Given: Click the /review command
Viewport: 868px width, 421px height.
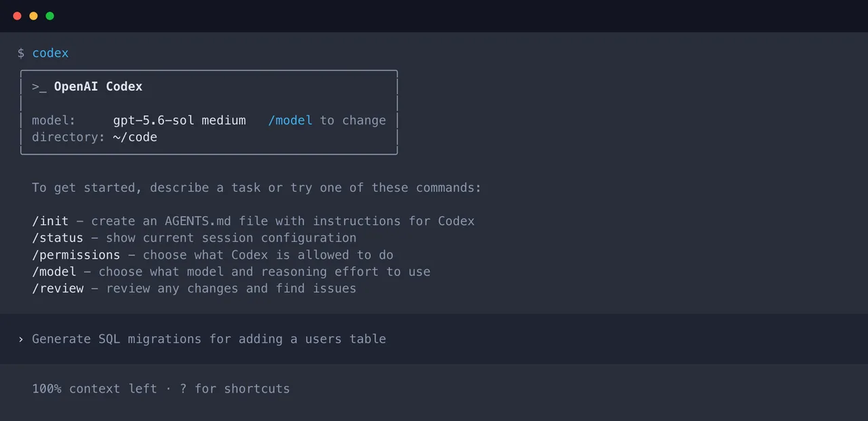Looking at the screenshot, I should tap(58, 289).
